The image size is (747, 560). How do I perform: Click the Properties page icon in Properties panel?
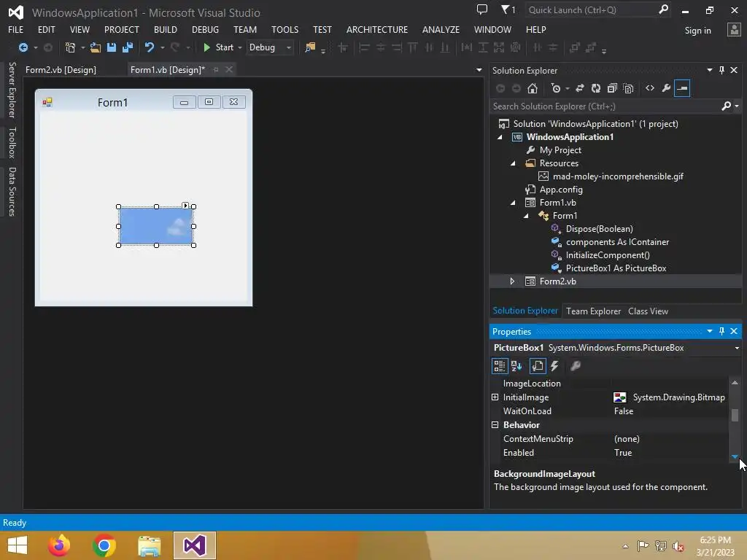538,366
